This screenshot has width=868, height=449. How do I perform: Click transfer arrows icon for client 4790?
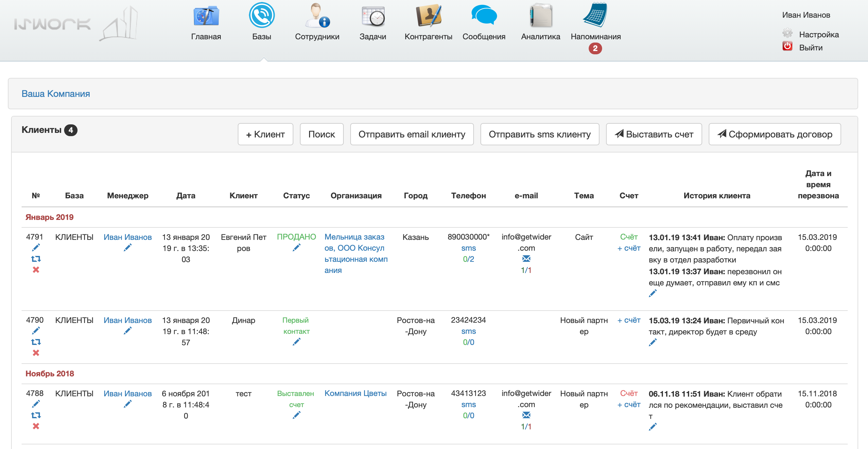pyautogui.click(x=36, y=342)
